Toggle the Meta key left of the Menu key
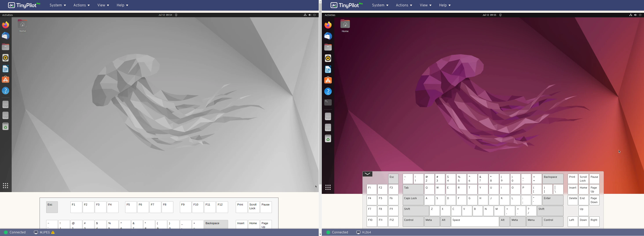Screen dimensions: 644x236 tap(518, 222)
